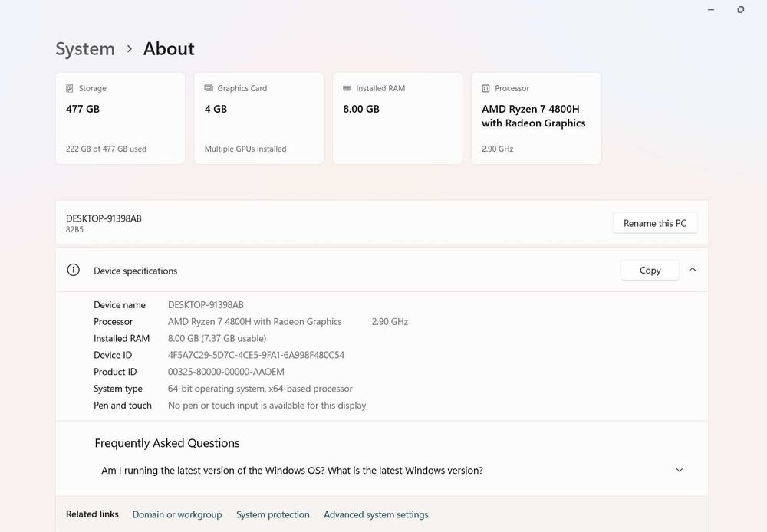Go back to System breadcrumb

(85, 49)
